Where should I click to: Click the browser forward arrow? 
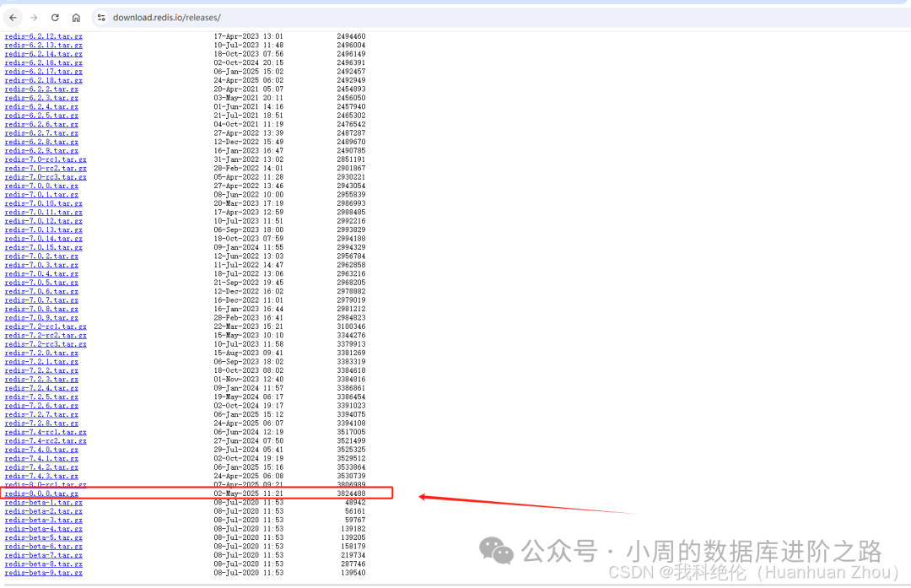(x=34, y=18)
